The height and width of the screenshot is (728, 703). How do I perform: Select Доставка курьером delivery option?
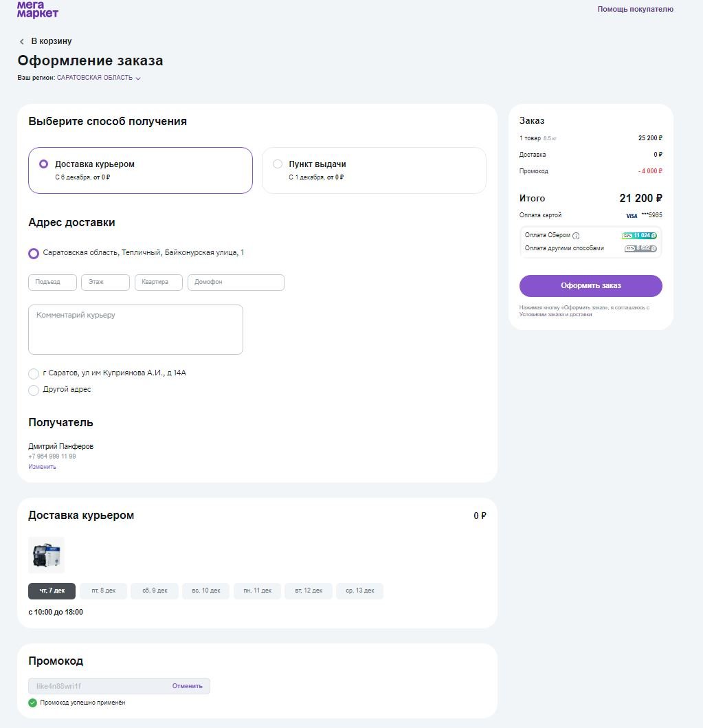pyautogui.click(x=44, y=164)
